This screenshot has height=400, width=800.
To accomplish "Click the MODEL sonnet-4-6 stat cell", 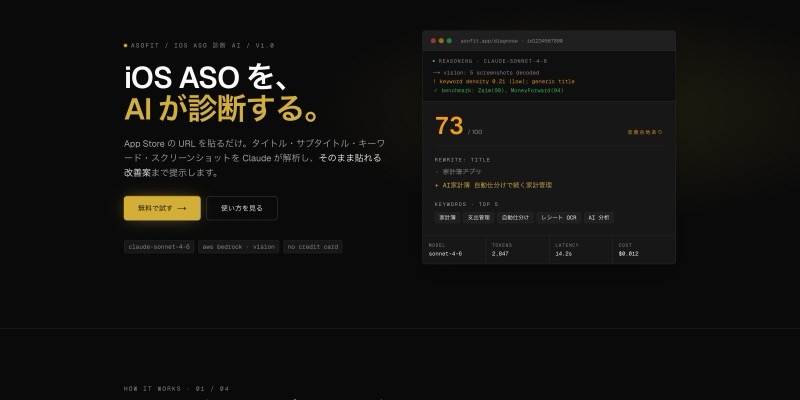I will click(x=454, y=249).
